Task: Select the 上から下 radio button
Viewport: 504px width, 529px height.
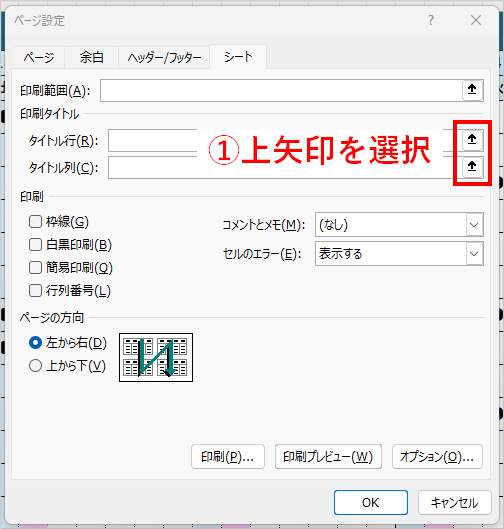Action: 35,366
